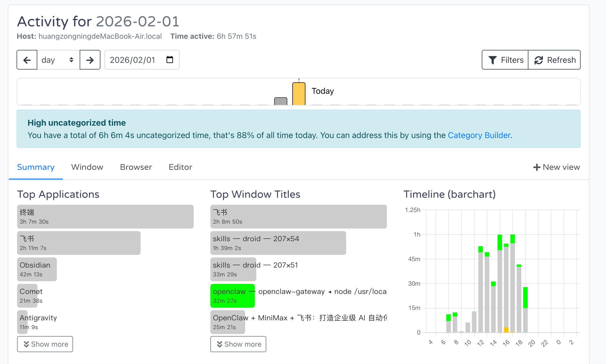Select the gray previous-day bar in overview
Screen dimensions: 606x364
tap(281, 101)
